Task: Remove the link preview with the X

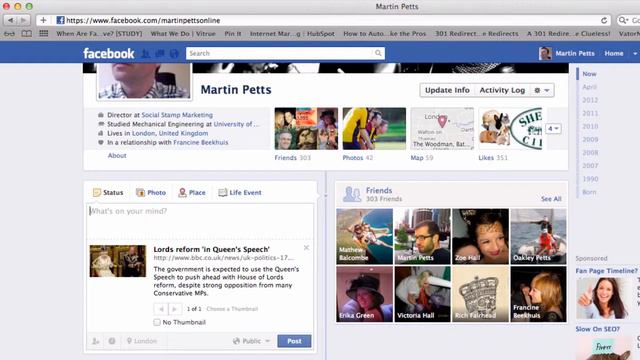Action: [306, 247]
